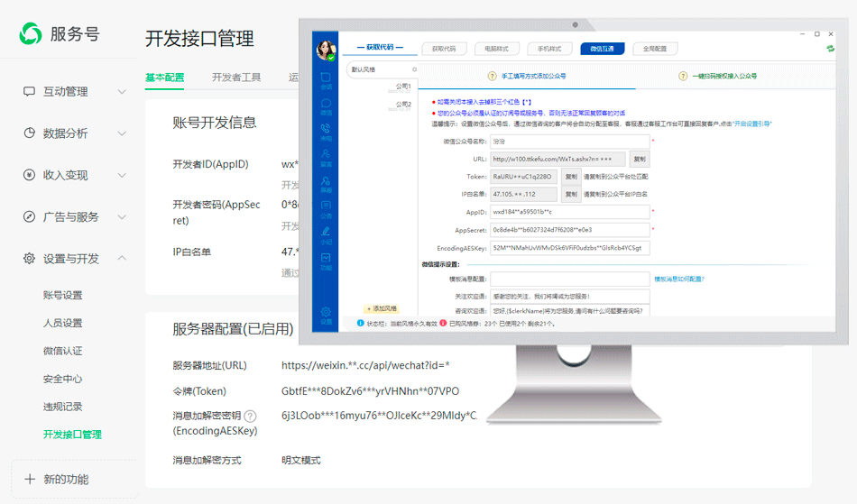
Task: Click 复制 button next to Token field
Action: tap(571, 177)
